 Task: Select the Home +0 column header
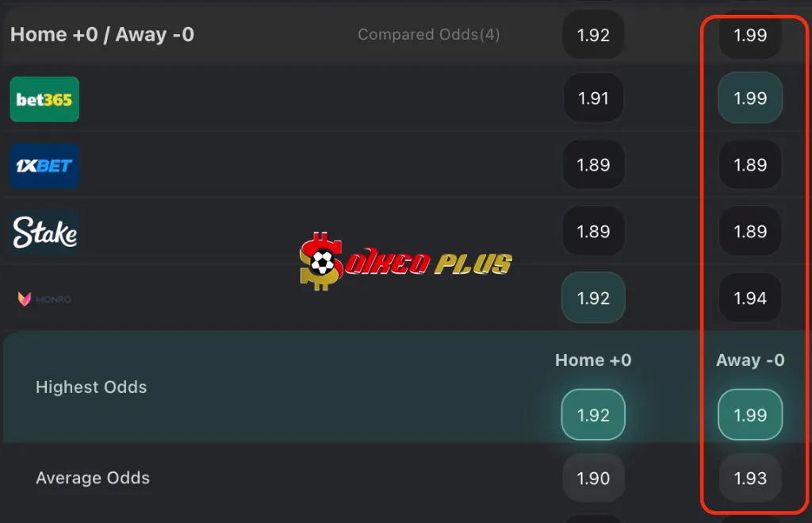[592, 360]
